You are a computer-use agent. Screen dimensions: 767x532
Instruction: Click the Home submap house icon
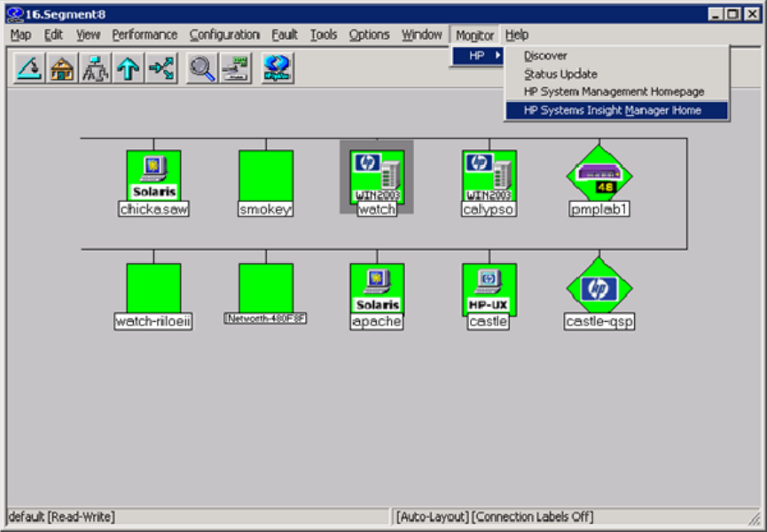(x=62, y=68)
